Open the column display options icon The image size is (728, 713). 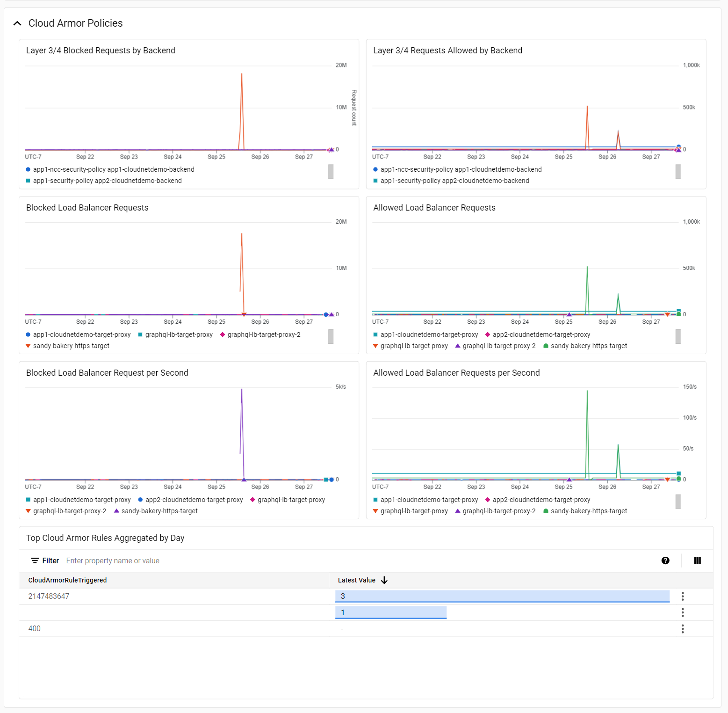pyautogui.click(x=697, y=560)
